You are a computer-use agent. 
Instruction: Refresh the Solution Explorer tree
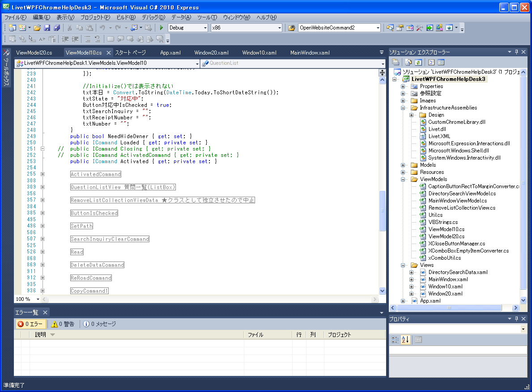[418, 62]
